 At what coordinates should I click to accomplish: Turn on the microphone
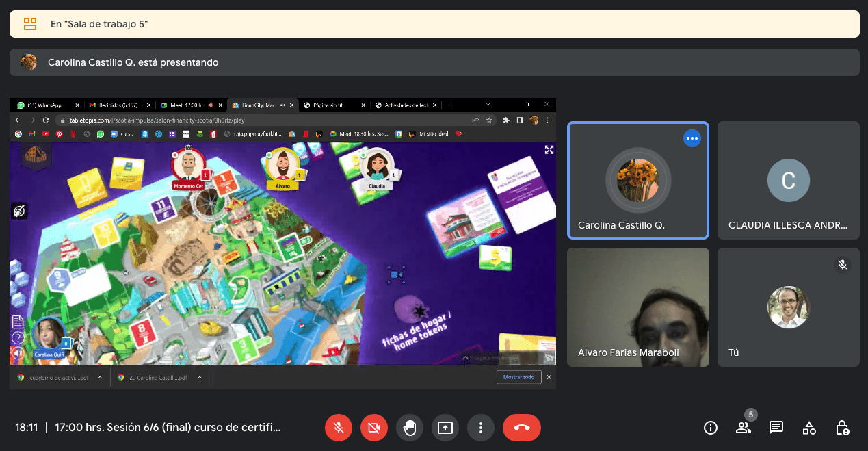[x=339, y=428]
